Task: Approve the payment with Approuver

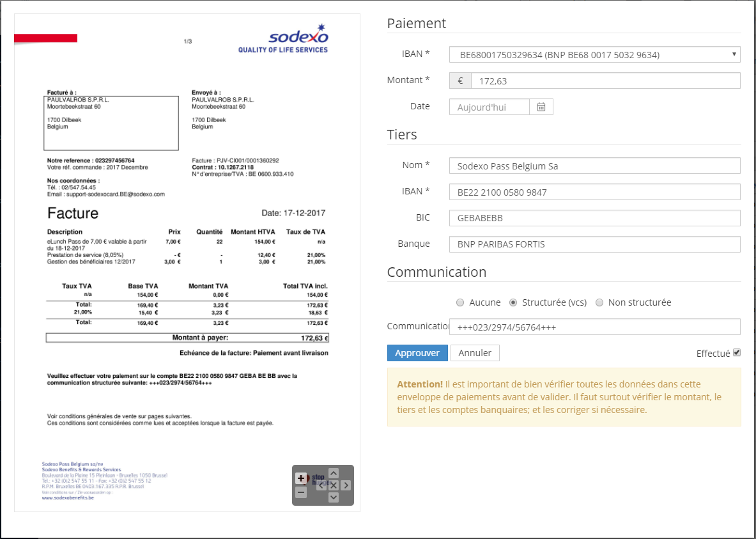Action: (x=417, y=353)
